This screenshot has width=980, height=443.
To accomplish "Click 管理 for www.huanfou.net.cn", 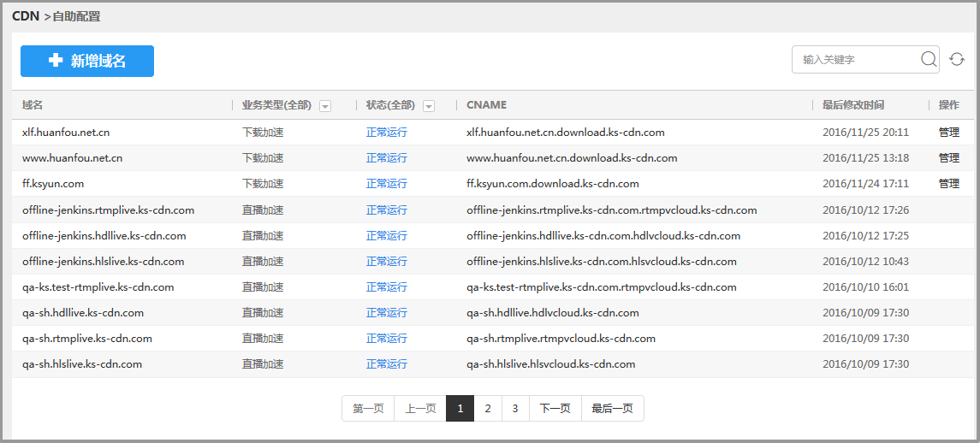I will coord(948,158).
